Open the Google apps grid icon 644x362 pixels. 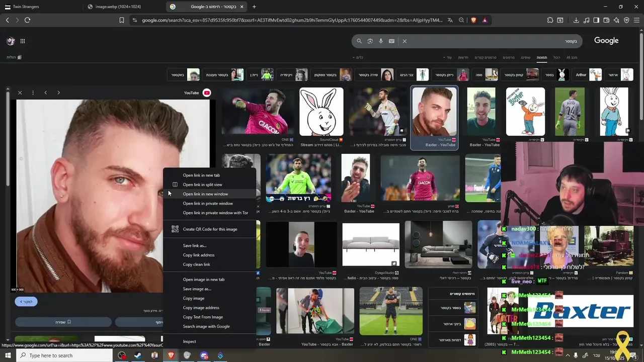[x=23, y=41]
